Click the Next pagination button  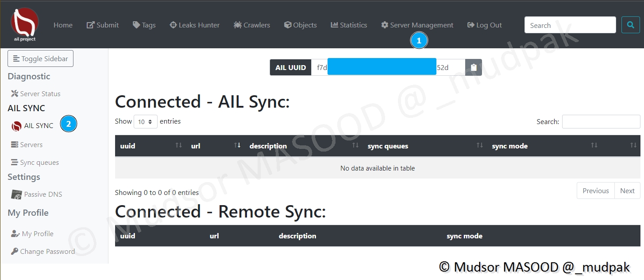coord(627,191)
